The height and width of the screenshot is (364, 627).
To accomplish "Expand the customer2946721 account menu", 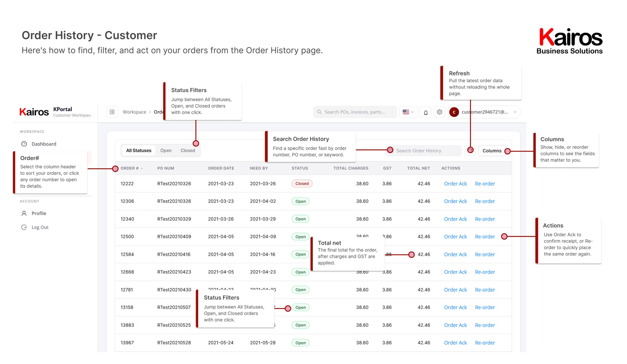I will click(x=484, y=112).
